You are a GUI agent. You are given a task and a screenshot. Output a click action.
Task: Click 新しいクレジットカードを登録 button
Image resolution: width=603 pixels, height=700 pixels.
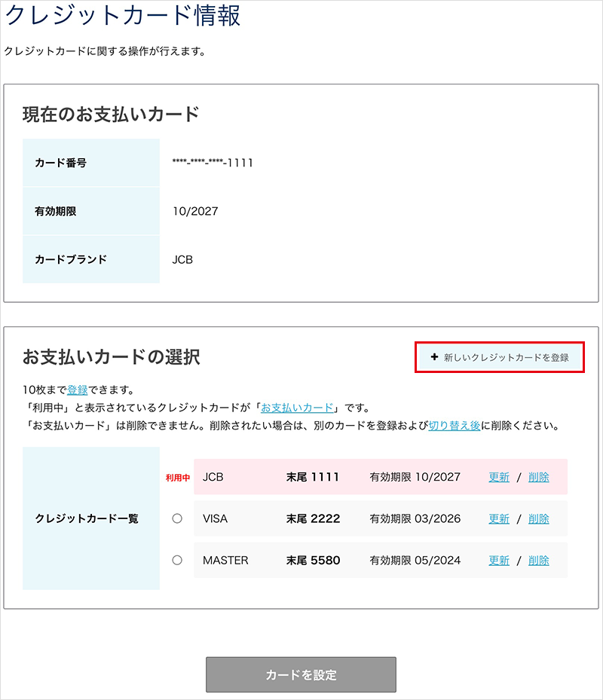pos(501,356)
